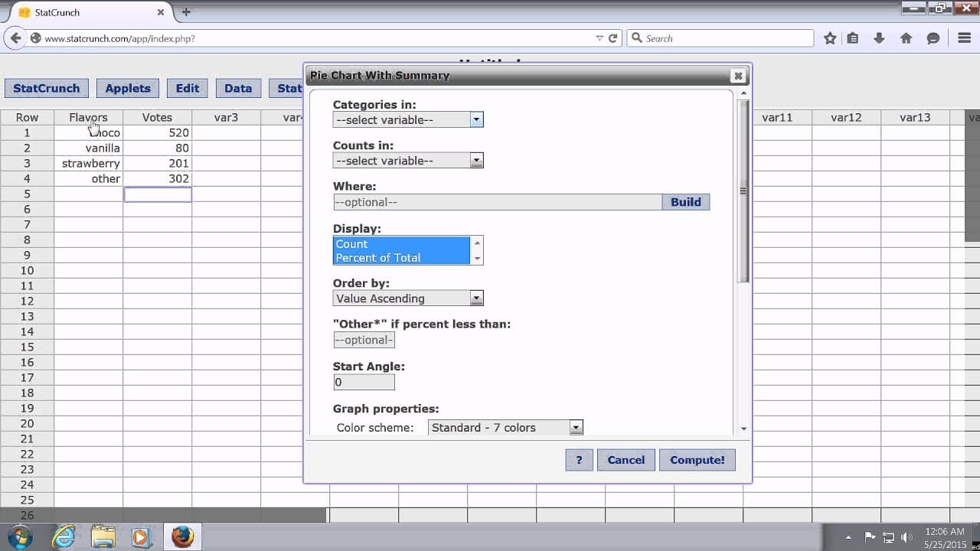Image resolution: width=980 pixels, height=551 pixels.
Task: Open the bookmarks list icon
Action: [853, 38]
